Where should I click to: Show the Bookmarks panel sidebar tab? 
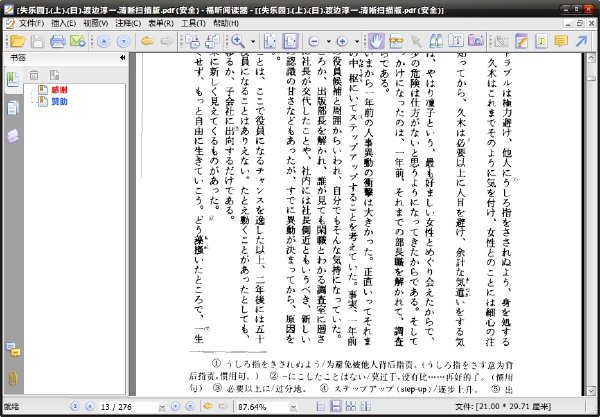coord(13,80)
